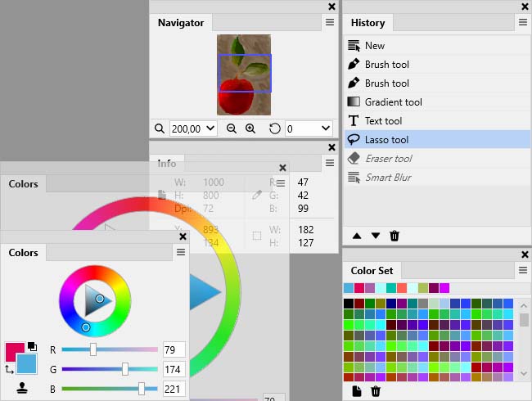Click the zoom out magnifier in Navigator
The image size is (532, 401).
[x=232, y=128]
